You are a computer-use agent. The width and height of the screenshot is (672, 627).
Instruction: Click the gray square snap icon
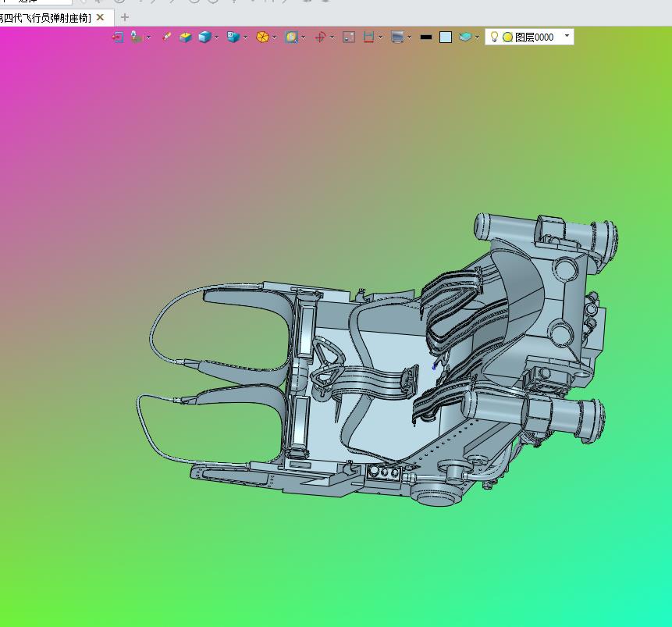point(349,37)
